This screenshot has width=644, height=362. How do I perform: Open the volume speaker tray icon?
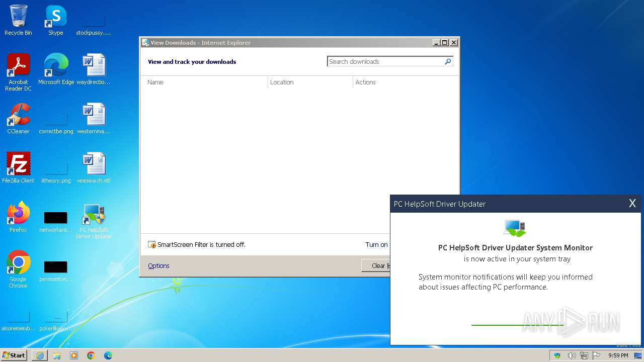(572, 355)
